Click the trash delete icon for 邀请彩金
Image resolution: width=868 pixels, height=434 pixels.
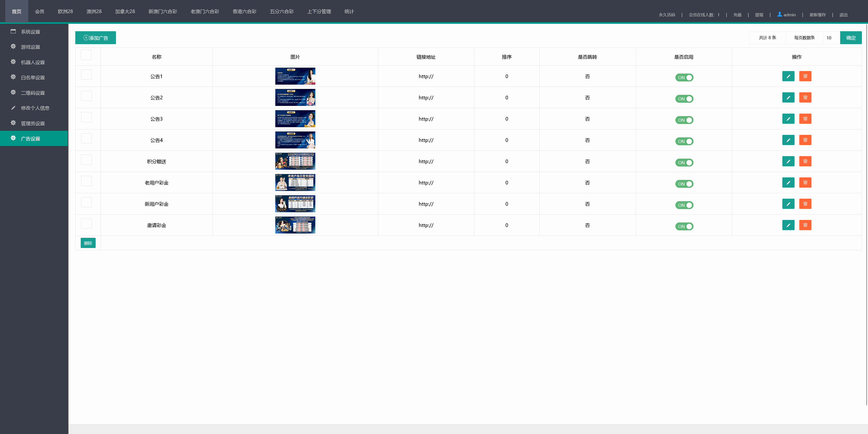pyautogui.click(x=805, y=225)
